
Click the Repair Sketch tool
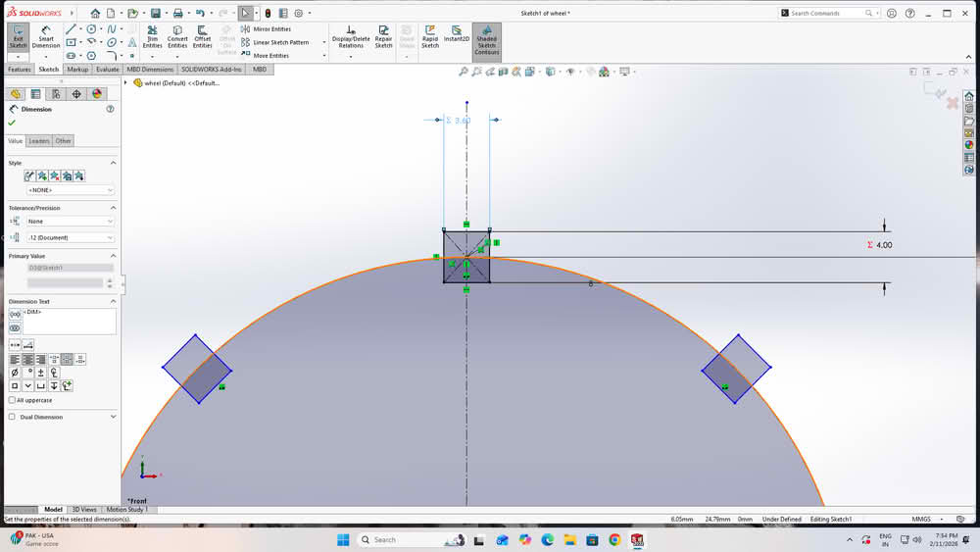click(383, 37)
